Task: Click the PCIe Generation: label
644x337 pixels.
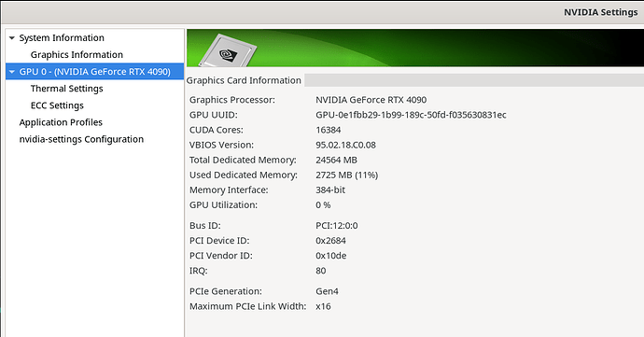Action: click(226, 291)
